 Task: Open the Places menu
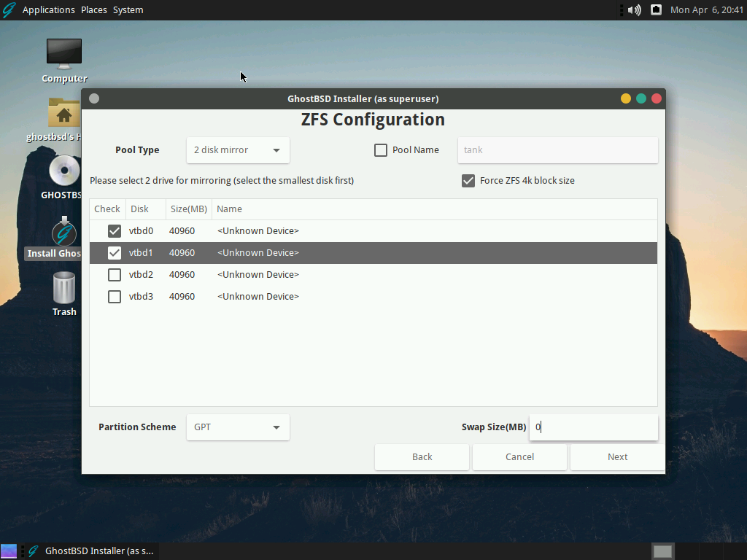[x=94, y=10]
